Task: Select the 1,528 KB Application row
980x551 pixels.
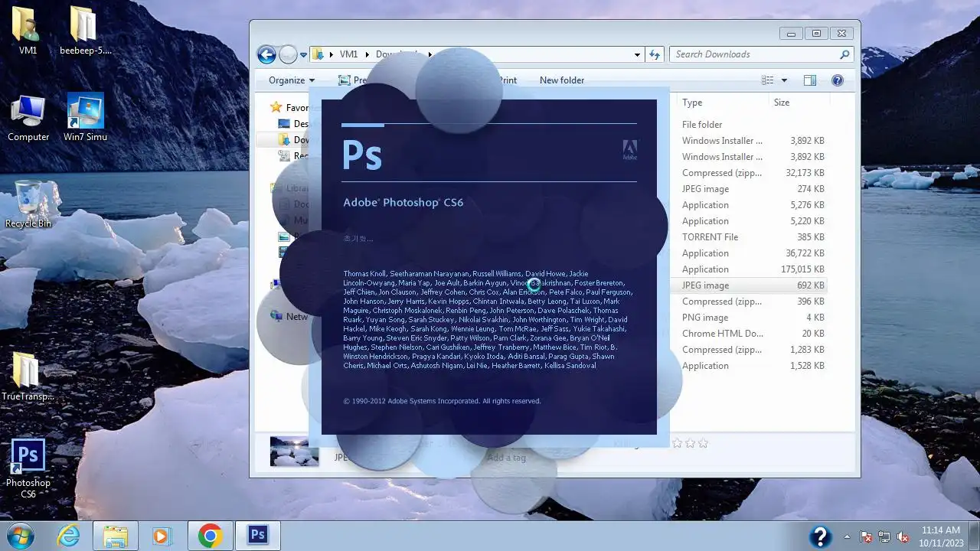Action: coord(753,366)
